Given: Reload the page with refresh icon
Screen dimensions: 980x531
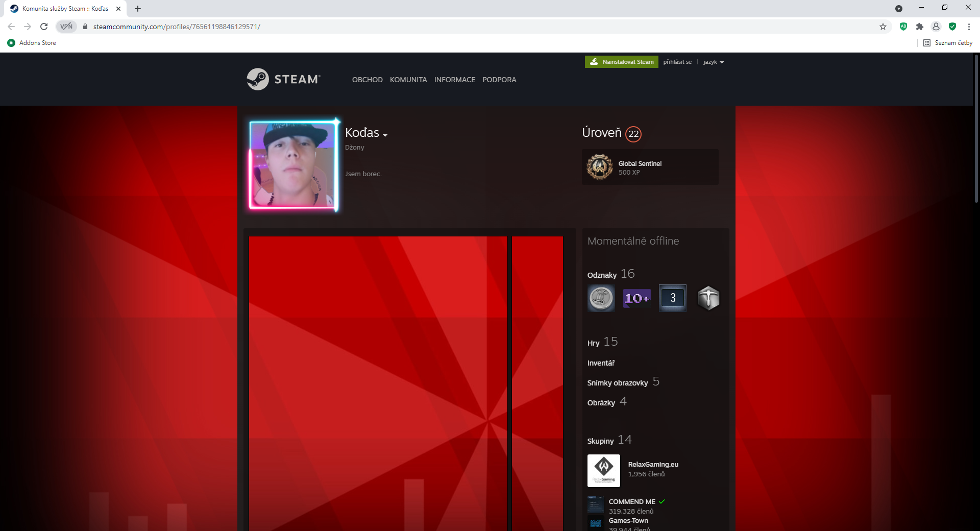Looking at the screenshot, I should pyautogui.click(x=44, y=27).
